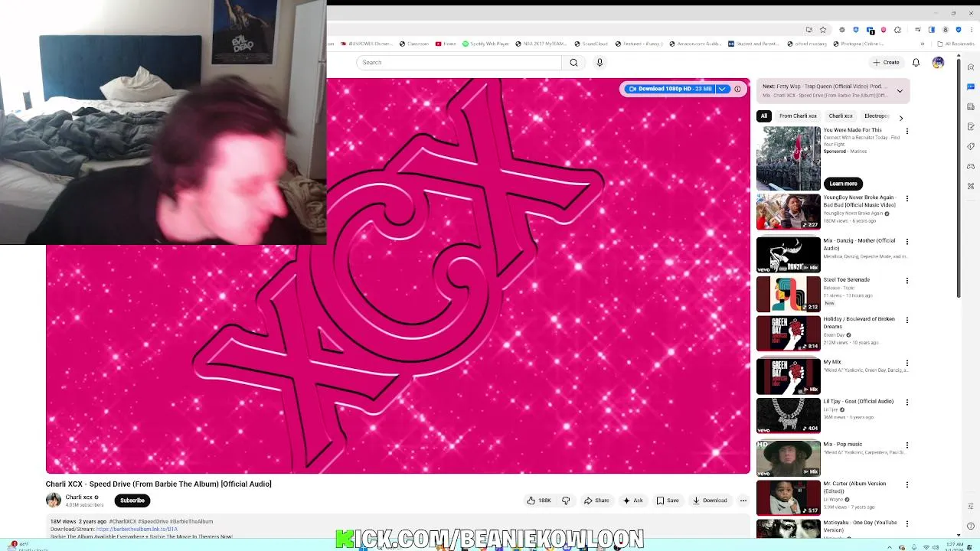Open the Green Day Holiday video thumbnail
This screenshot has width=980, height=551.
click(788, 333)
